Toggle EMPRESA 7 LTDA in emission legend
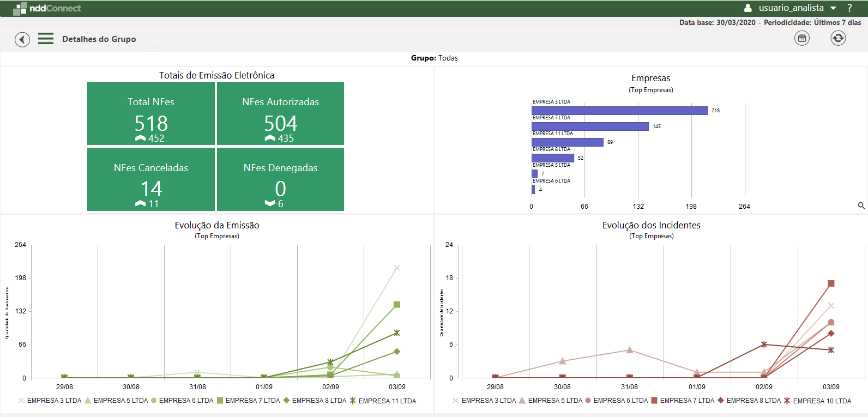Screen dimensions: 868x417 248,401
